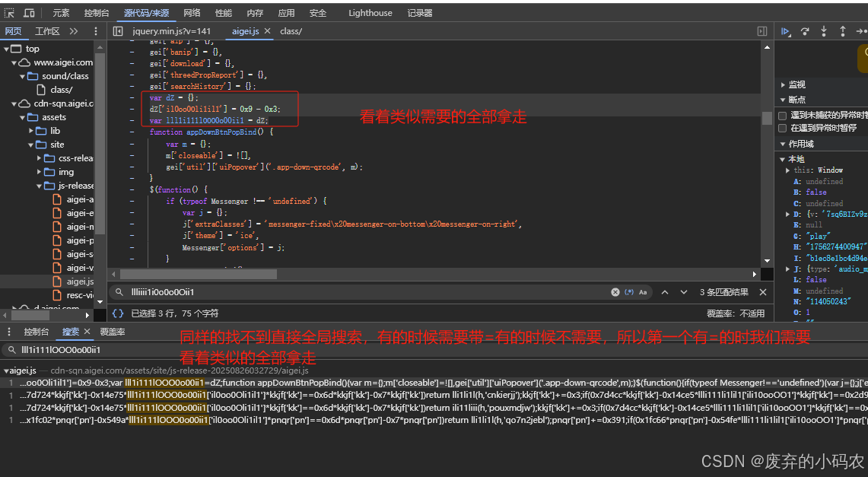Collapse aigei.js search result group
Image resolution: width=868 pixels, height=477 pixels.
6,370
